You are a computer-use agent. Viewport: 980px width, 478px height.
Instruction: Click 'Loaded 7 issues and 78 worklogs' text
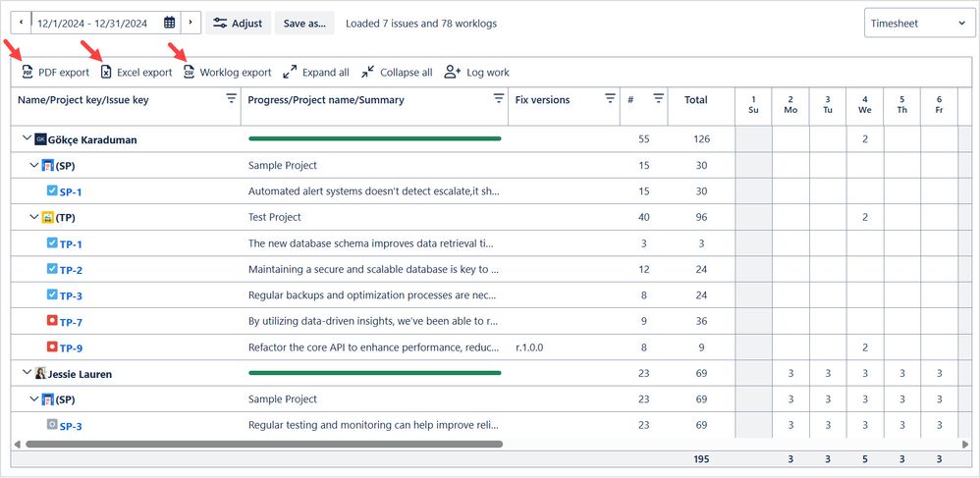click(x=421, y=24)
